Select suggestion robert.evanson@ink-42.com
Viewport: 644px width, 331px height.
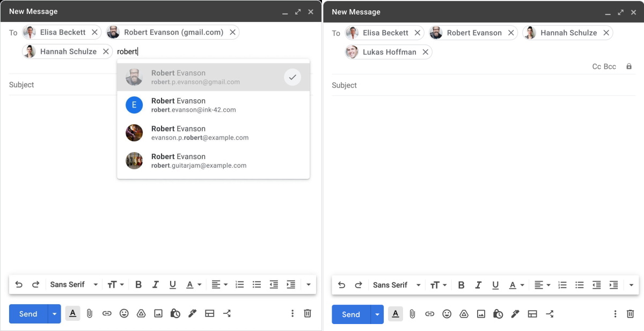pyautogui.click(x=214, y=105)
